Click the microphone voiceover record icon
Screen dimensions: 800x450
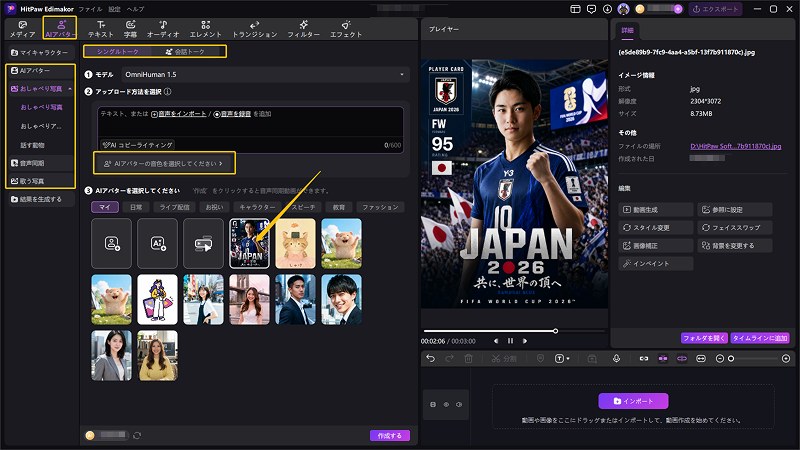616,359
